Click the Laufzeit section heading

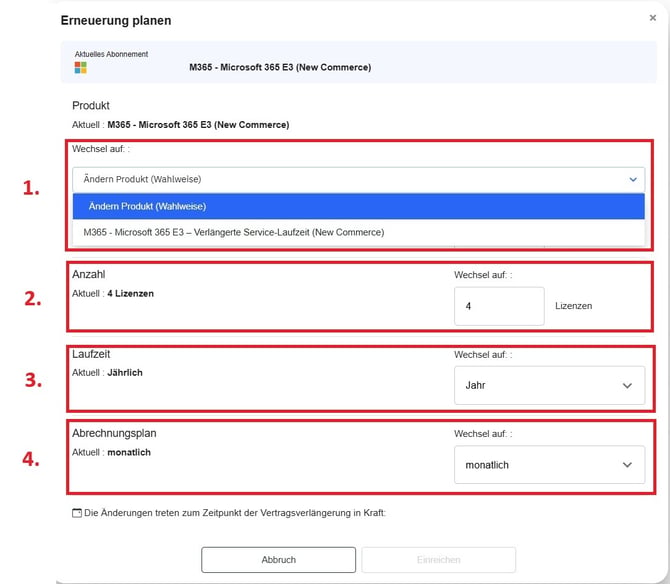tap(91, 354)
